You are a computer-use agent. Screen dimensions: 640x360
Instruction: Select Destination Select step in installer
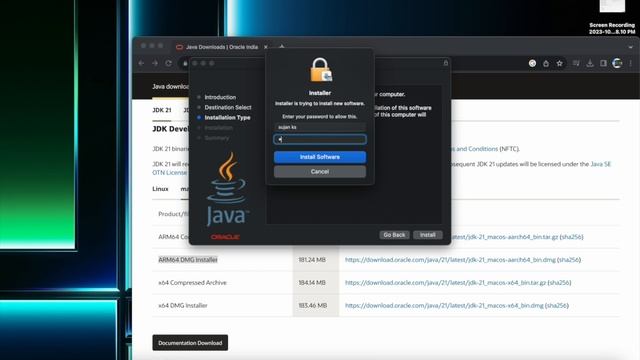pos(228,107)
